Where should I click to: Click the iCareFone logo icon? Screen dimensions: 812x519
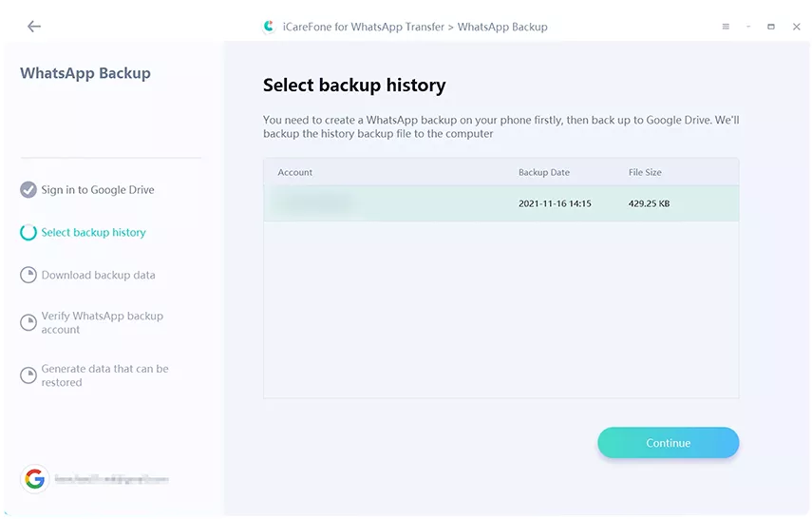click(269, 27)
